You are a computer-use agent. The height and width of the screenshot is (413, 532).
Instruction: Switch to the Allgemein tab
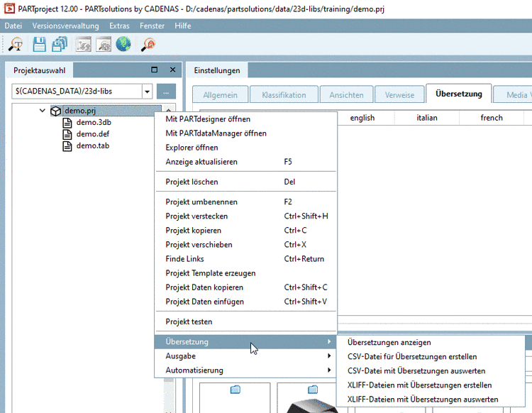[220, 94]
